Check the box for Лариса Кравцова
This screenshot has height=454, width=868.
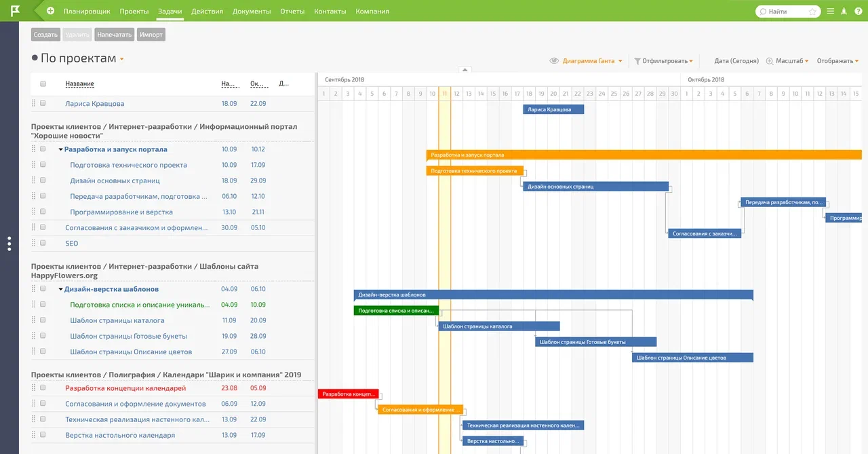[43, 104]
